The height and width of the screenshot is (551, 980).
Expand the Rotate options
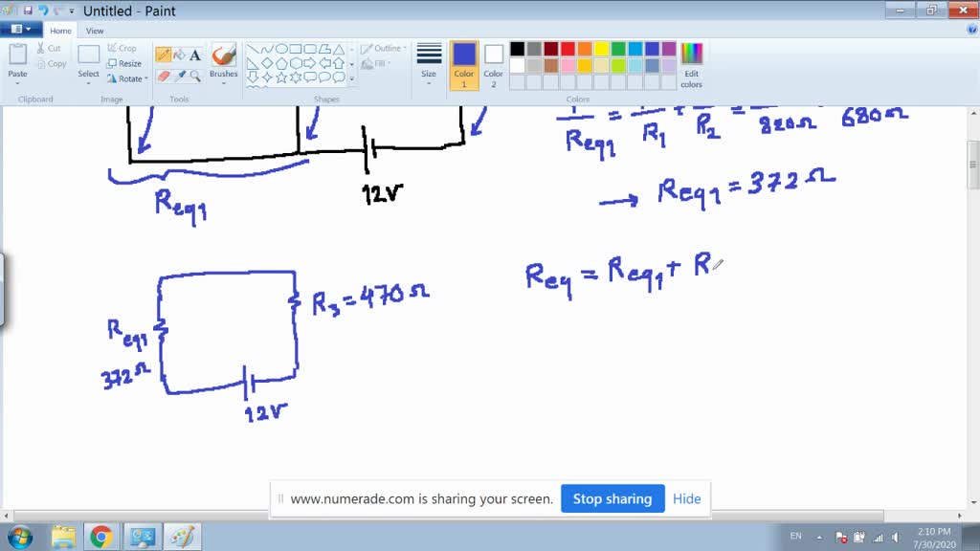pos(127,79)
